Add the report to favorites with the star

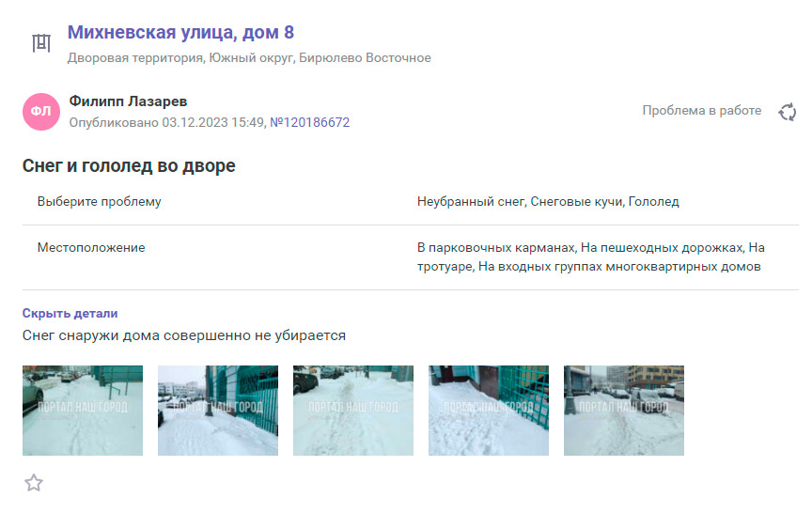click(34, 483)
